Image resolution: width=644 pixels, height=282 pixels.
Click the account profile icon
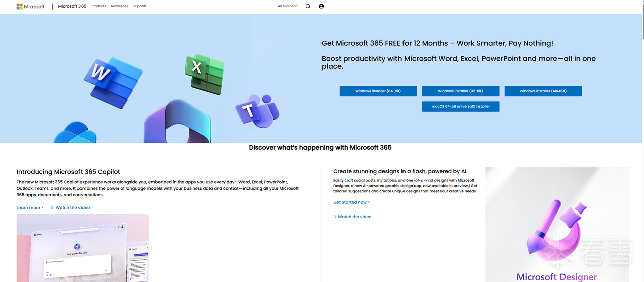321,6
